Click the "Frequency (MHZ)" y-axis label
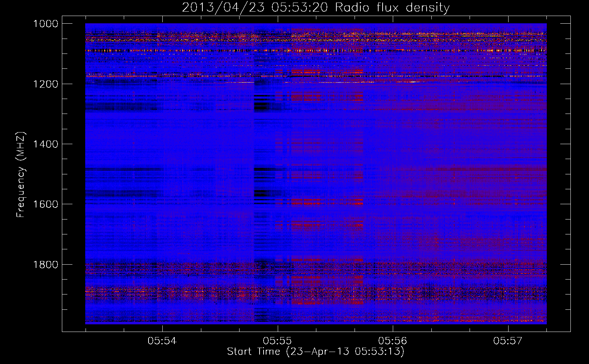Viewport: 589px width, 364px height. coord(20,175)
